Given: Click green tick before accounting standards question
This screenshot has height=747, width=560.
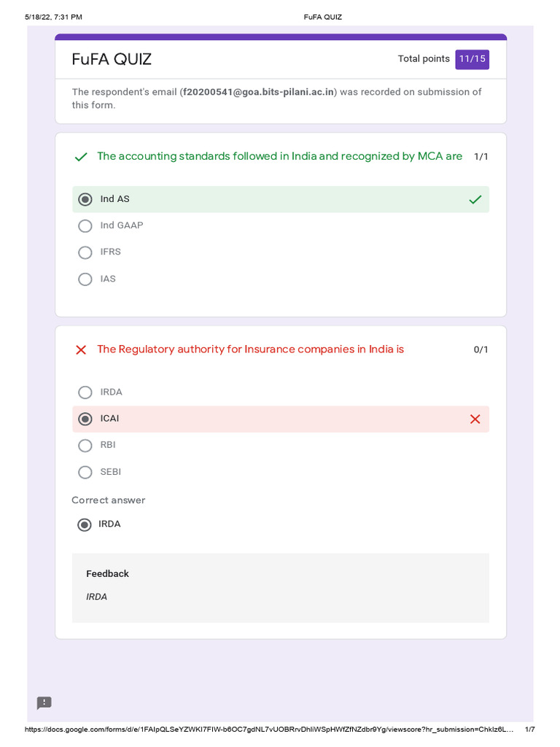Looking at the screenshot, I should [81, 157].
